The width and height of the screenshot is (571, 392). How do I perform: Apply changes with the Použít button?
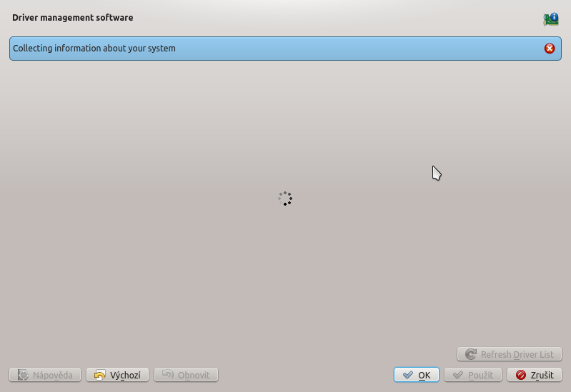[x=473, y=375]
